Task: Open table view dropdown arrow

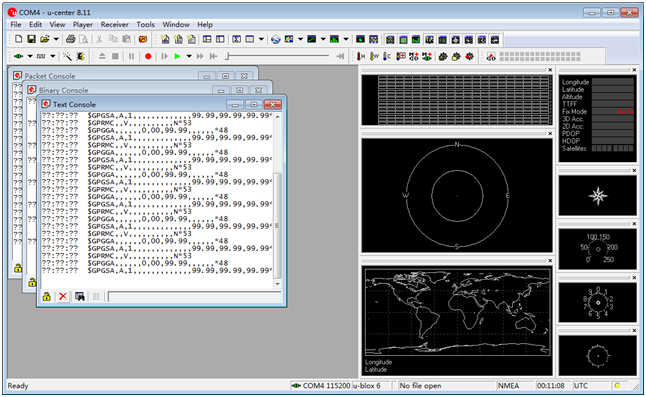Action: click(261, 39)
